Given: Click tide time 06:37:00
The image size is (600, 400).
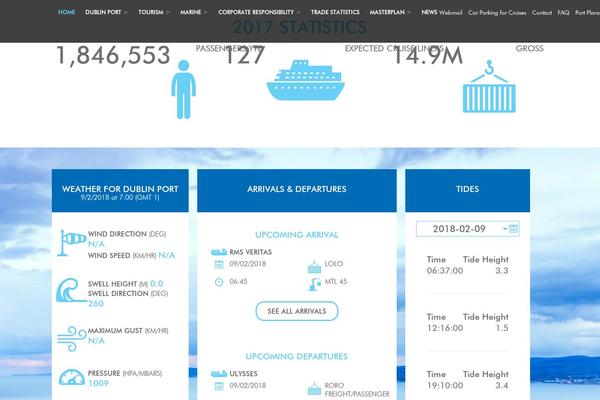Looking at the screenshot, I should coord(445,271).
